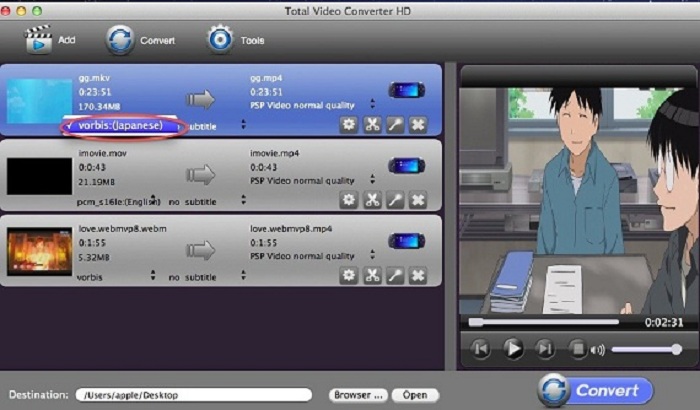This screenshot has width=700, height=410.
Task: Open settings gear for love.webmvp8.webm
Action: (x=348, y=276)
